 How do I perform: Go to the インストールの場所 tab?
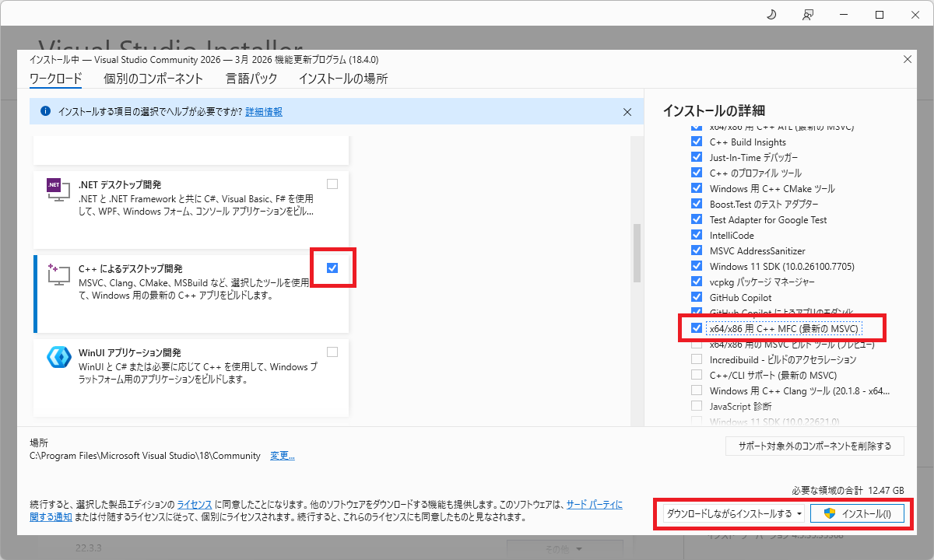342,79
